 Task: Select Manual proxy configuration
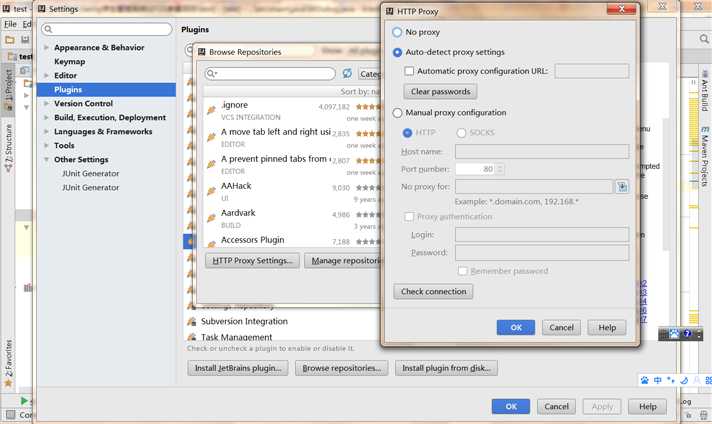(x=397, y=113)
